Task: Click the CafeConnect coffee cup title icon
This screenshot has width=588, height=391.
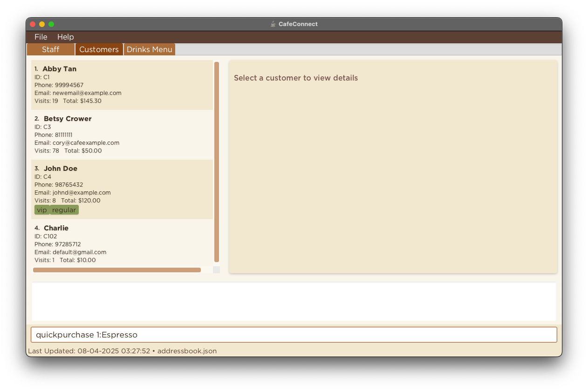Action: click(x=273, y=24)
